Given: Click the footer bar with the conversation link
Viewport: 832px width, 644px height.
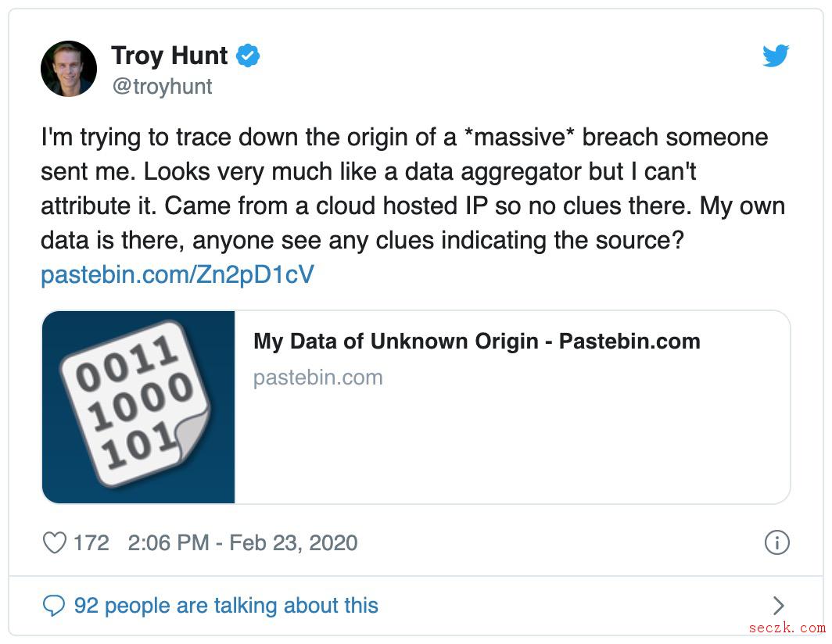Looking at the screenshot, I should point(416,605).
